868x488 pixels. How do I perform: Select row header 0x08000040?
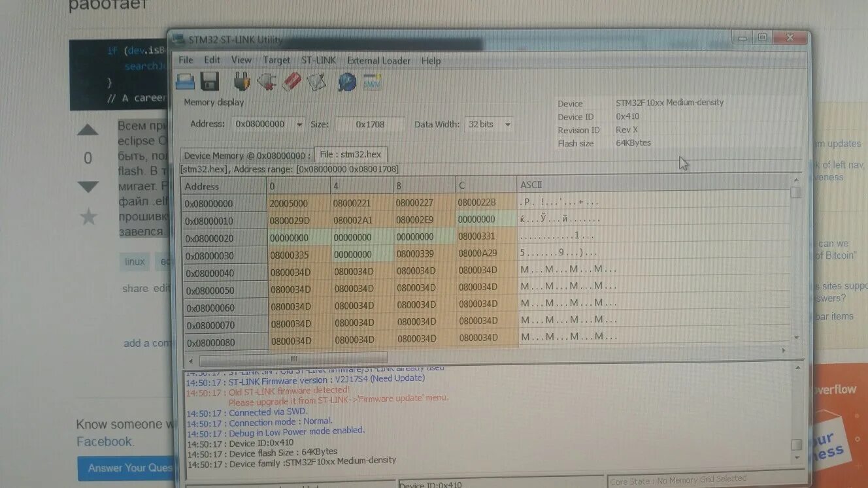225,273
